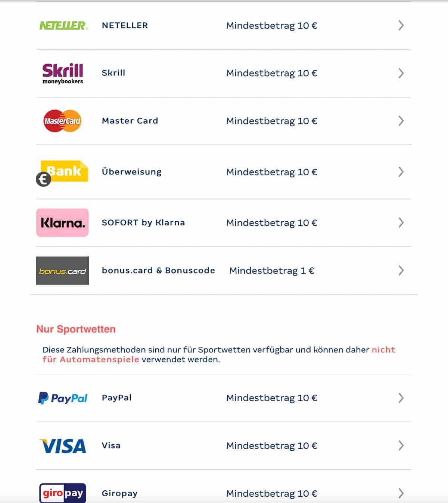Choose the MasterCard logo icon
The image size is (448, 503).
(62, 121)
